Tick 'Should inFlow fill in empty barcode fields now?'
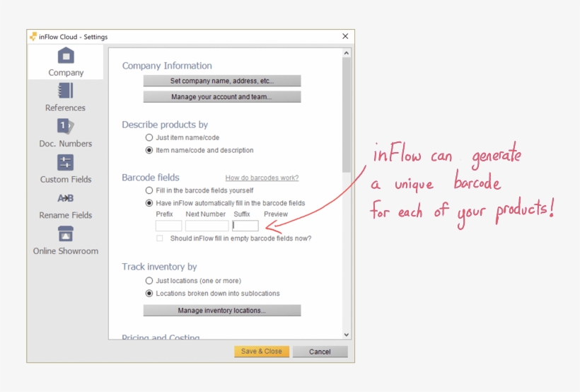 (159, 238)
